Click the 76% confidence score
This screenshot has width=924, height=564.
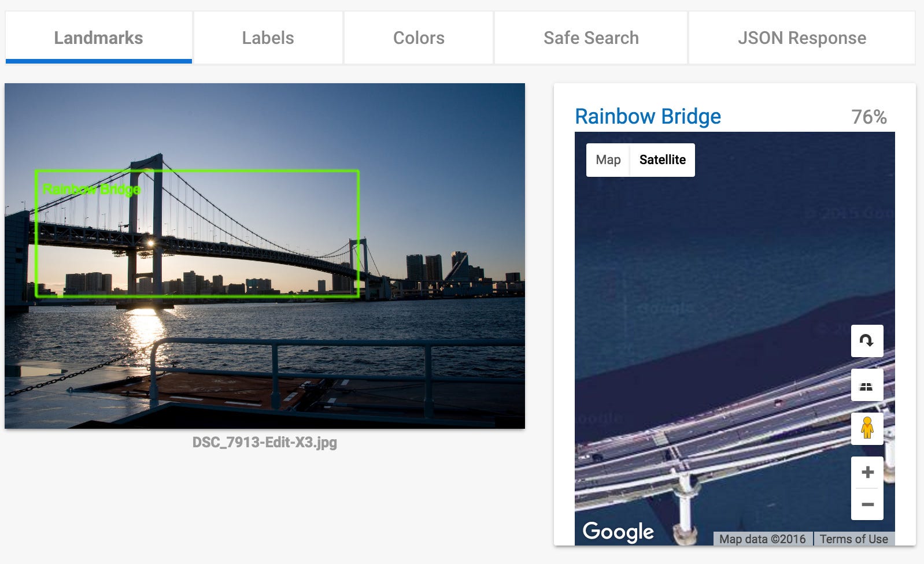(x=868, y=117)
